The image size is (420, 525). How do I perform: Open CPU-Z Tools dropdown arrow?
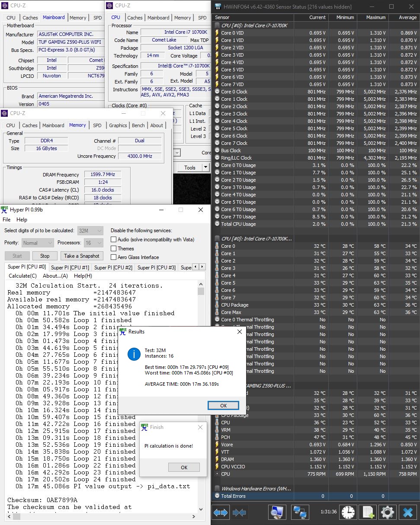pos(205,168)
